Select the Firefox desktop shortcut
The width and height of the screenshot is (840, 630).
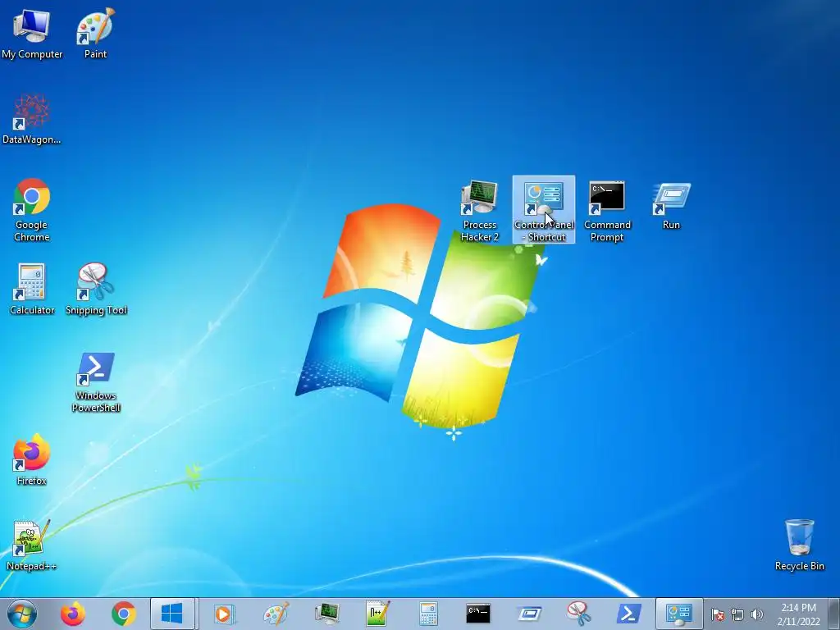click(x=32, y=459)
